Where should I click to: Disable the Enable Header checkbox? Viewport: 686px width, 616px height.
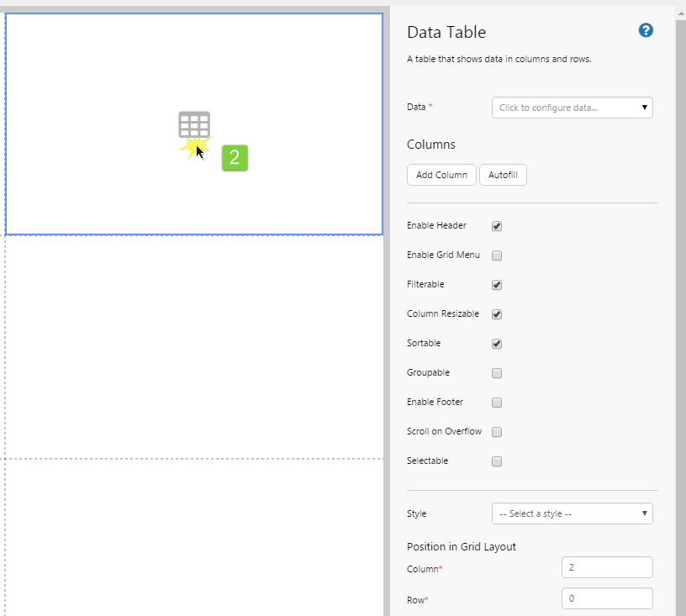tap(497, 226)
